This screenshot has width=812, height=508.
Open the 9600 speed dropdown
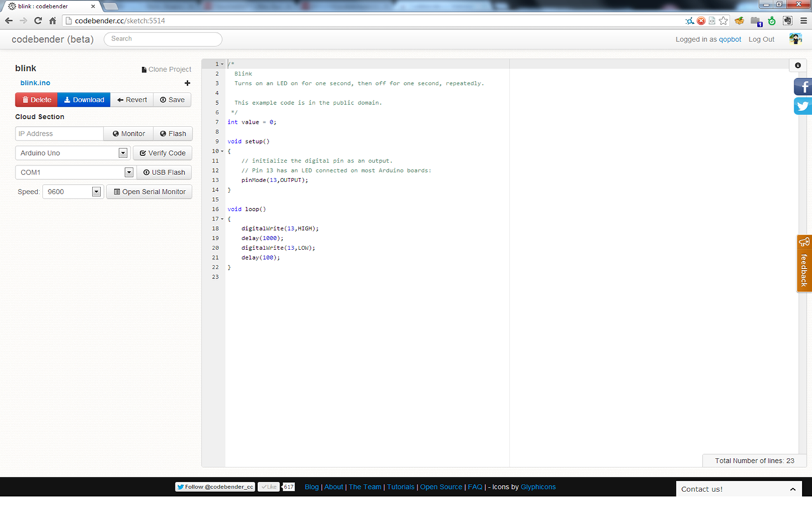coord(72,192)
